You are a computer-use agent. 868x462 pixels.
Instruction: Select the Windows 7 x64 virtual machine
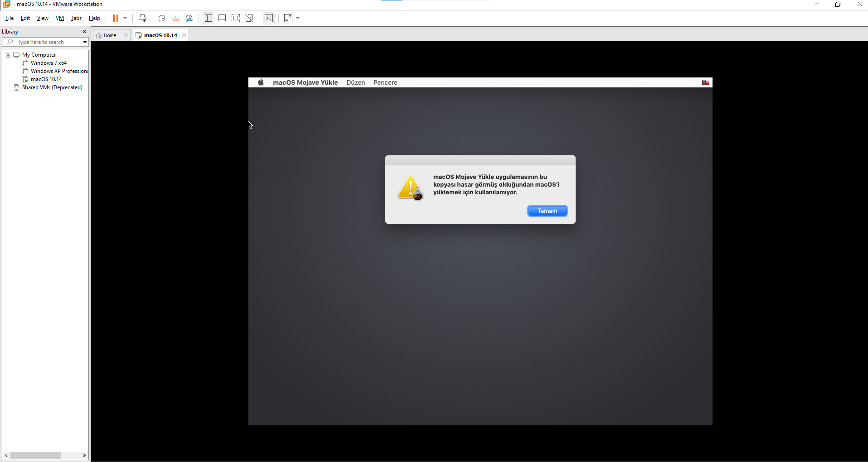[48, 63]
